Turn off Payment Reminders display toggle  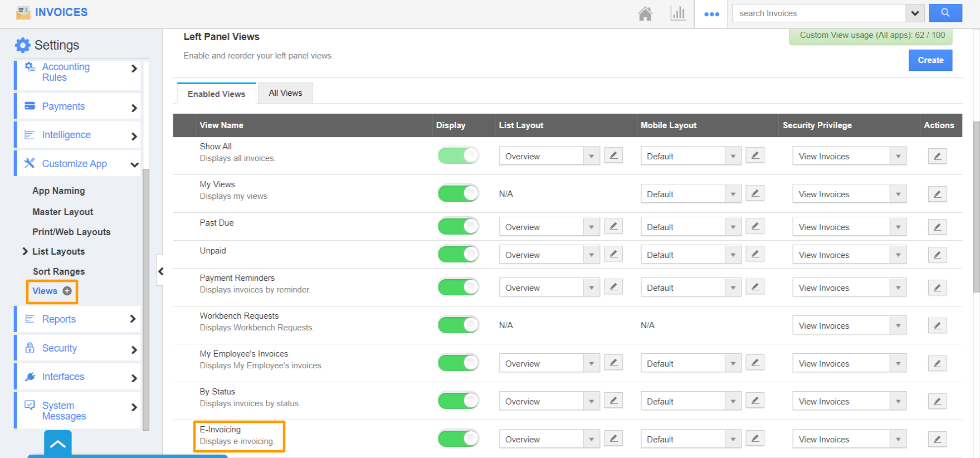[458, 287]
